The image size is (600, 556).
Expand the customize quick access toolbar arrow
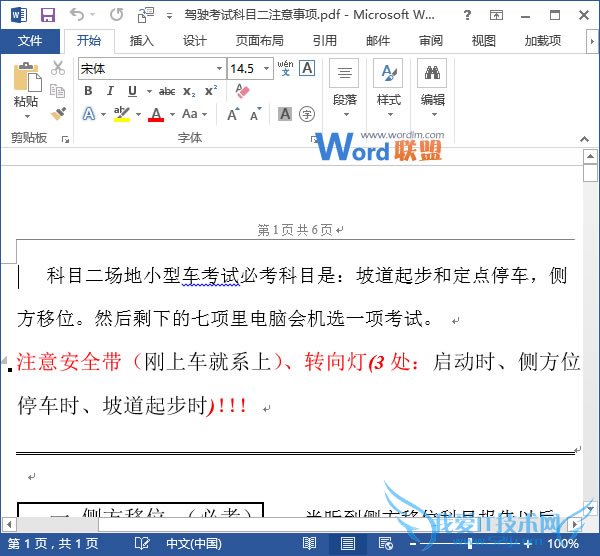point(169,16)
